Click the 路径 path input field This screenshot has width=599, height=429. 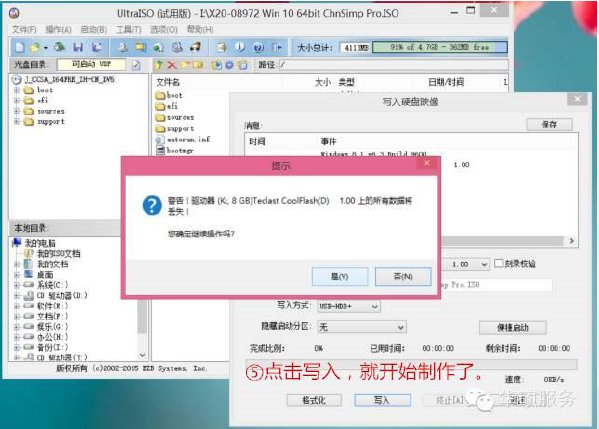pos(393,65)
